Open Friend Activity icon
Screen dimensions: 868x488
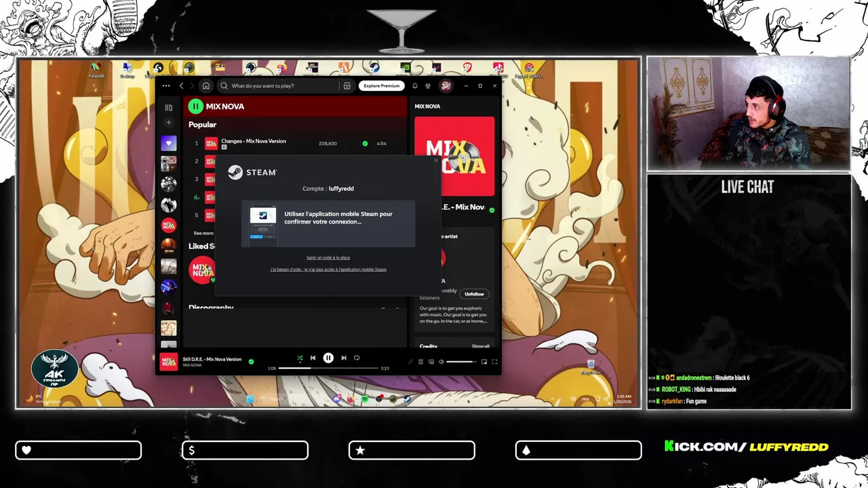(x=428, y=86)
